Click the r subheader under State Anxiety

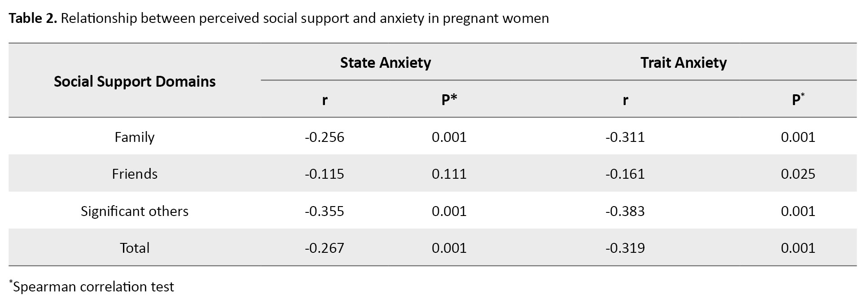[324, 100]
